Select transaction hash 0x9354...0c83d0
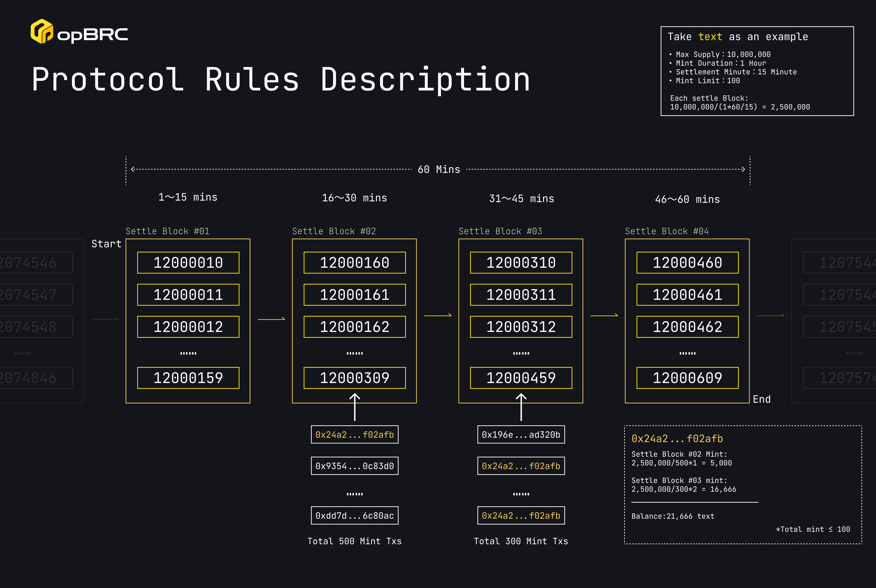 pos(354,466)
